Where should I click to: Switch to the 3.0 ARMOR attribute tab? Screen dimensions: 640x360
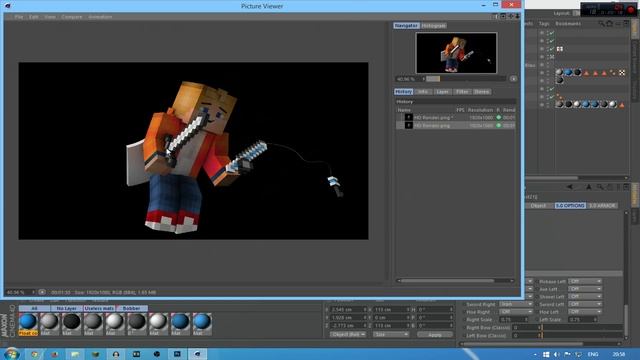602,205
